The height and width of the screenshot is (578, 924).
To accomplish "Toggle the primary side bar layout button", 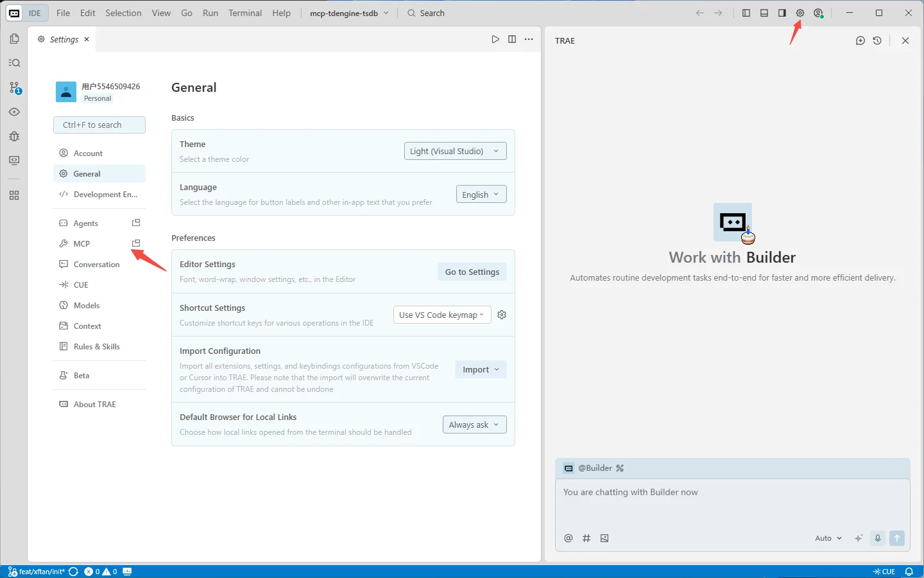I will [746, 13].
